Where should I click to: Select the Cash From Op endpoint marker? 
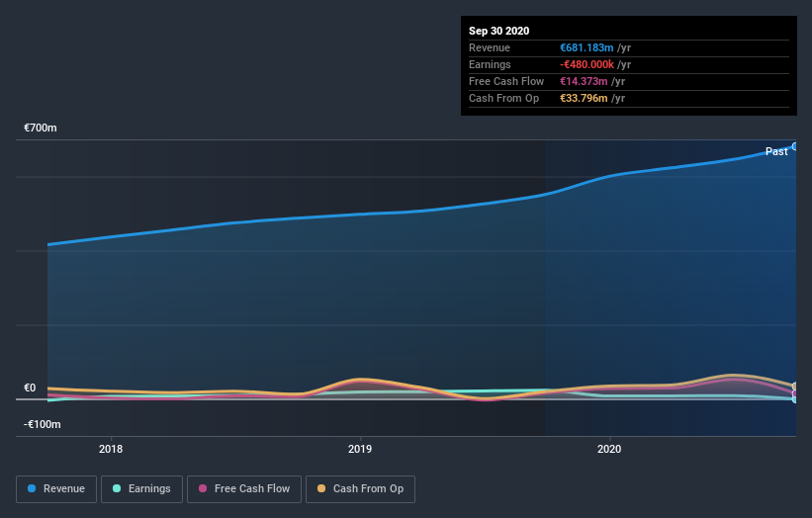tap(795, 387)
